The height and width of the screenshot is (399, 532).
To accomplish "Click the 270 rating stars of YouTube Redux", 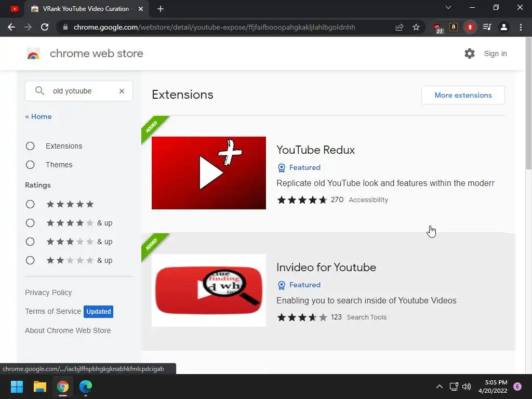I will (302, 200).
